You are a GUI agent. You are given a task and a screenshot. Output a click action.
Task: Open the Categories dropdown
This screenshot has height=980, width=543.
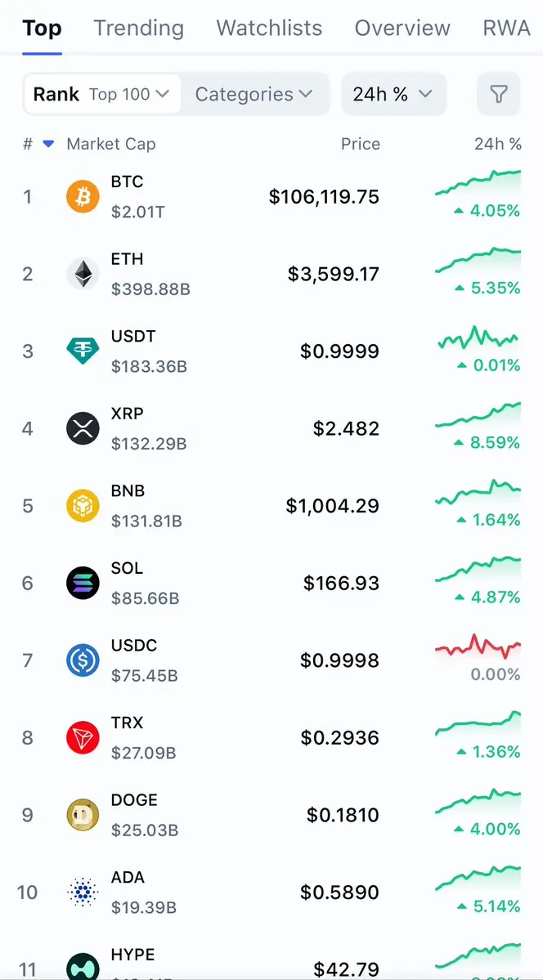254,94
